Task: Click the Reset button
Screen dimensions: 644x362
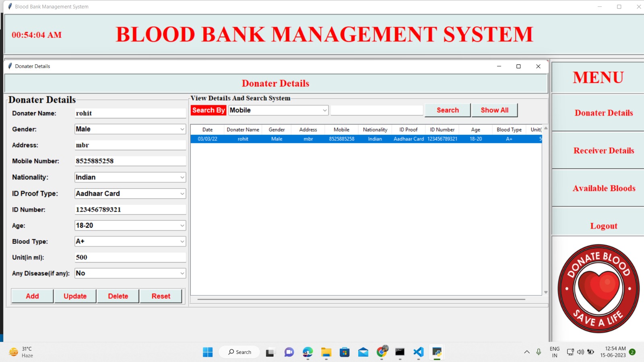Action: [x=161, y=296]
